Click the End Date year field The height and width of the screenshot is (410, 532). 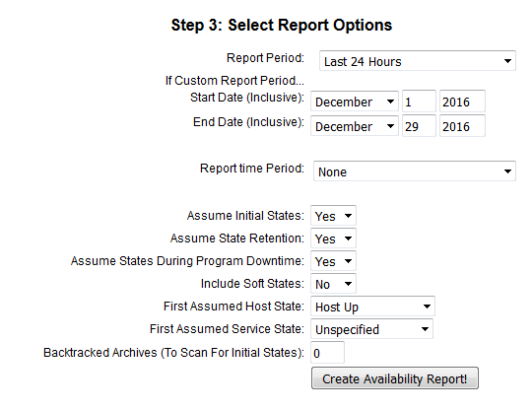coord(462,126)
